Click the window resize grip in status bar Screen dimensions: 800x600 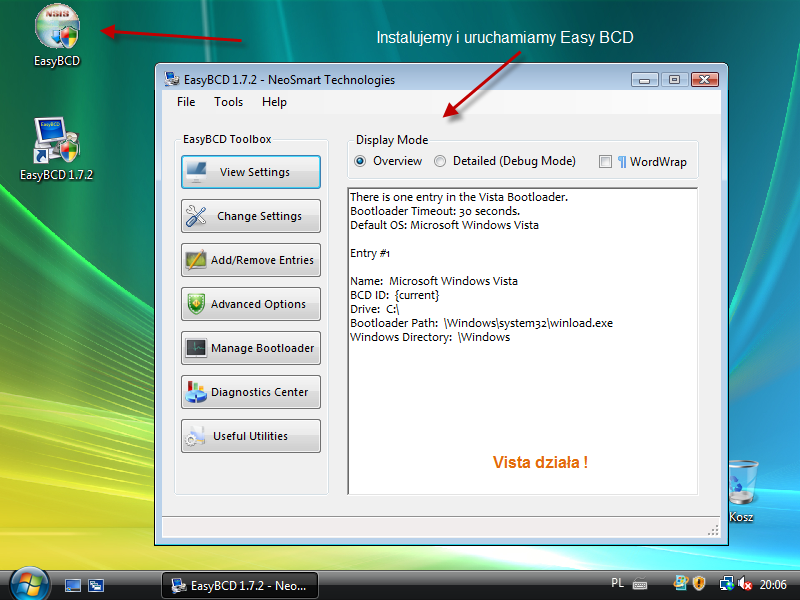tap(713, 531)
